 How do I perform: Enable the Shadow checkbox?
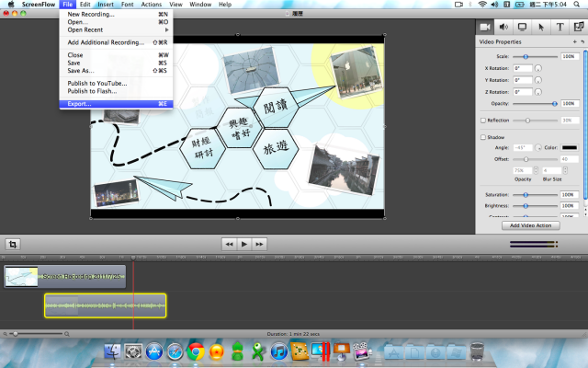pos(483,137)
